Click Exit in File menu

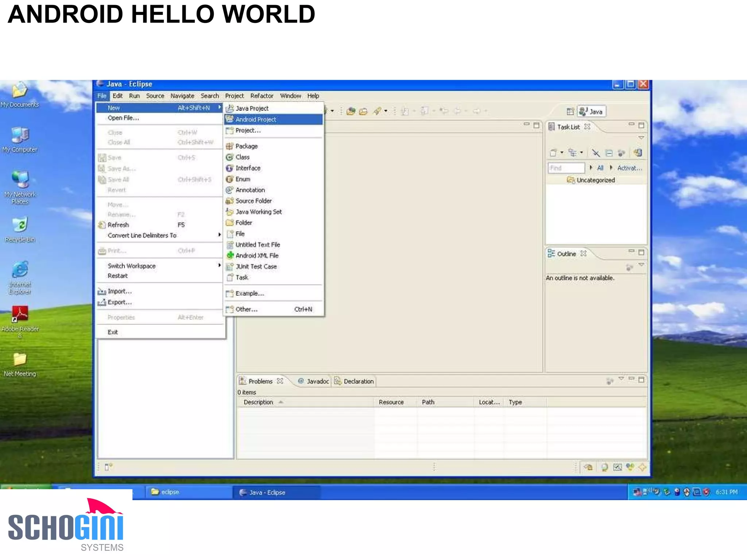coord(160,332)
